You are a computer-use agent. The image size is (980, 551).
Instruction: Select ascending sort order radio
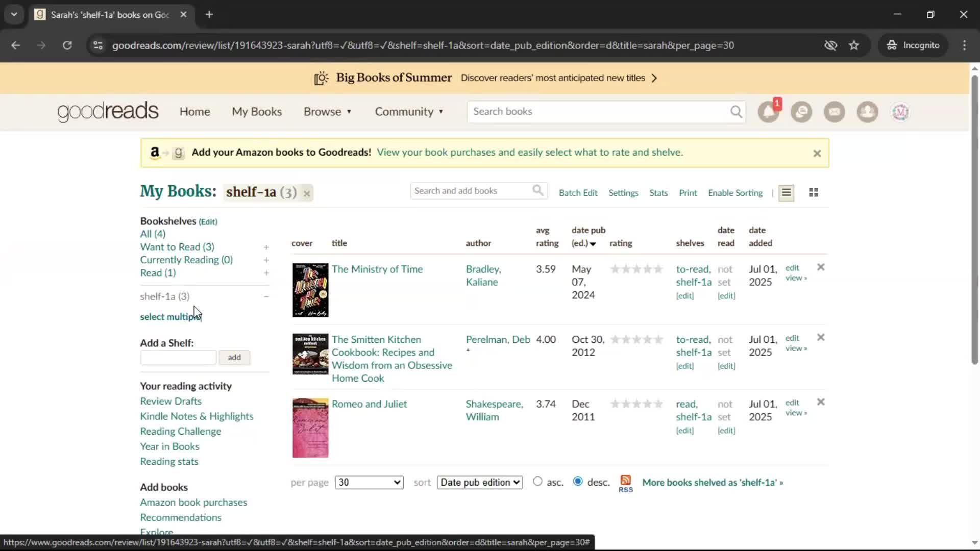pyautogui.click(x=537, y=481)
